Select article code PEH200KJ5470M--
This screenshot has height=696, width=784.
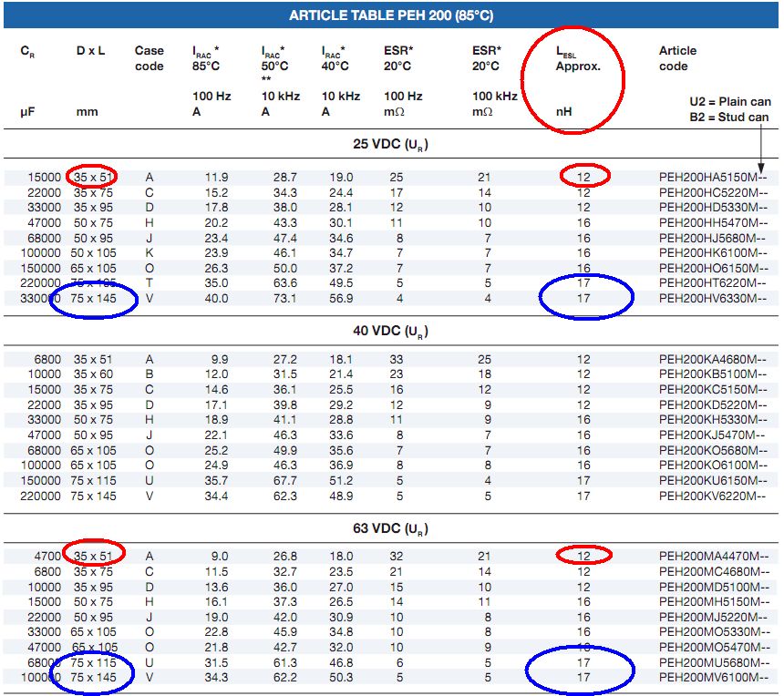(x=712, y=435)
